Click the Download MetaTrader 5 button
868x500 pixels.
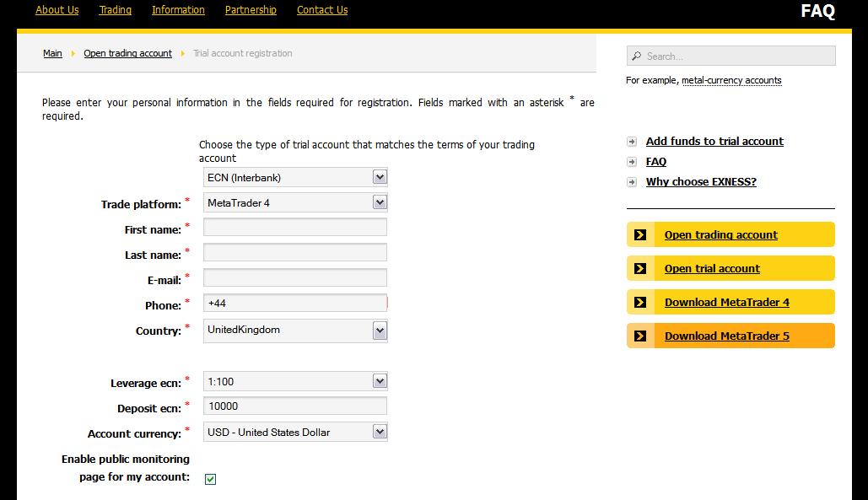[x=731, y=336]
